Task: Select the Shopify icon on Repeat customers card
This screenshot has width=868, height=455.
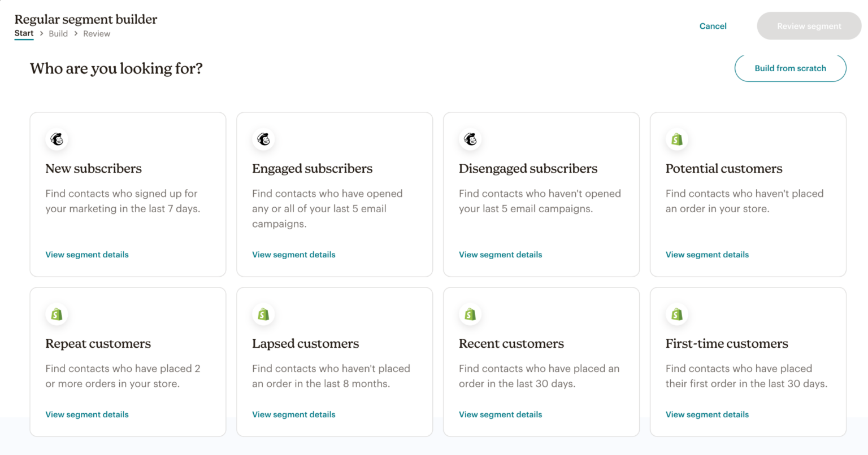Action: pyautogui.click(x=57, y=314)
